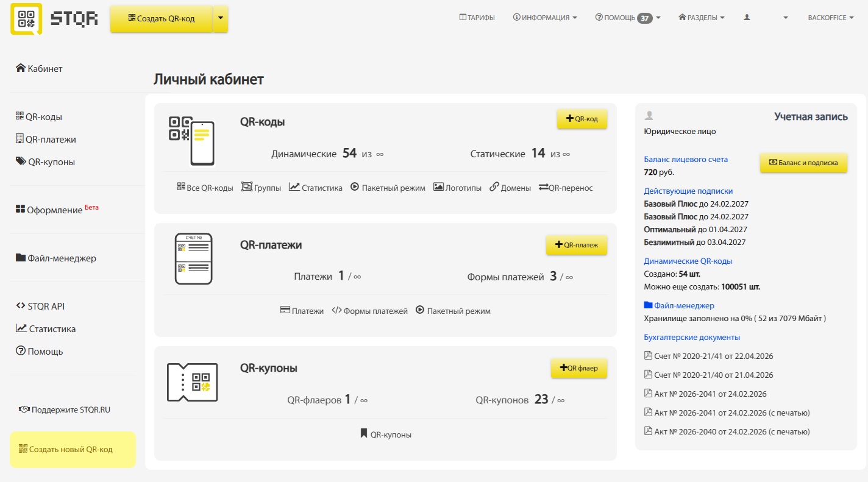This screenshot has width=868, height=482.
Task: Open QR-платежи in the sidebar
Action: (x=46, y=140)
